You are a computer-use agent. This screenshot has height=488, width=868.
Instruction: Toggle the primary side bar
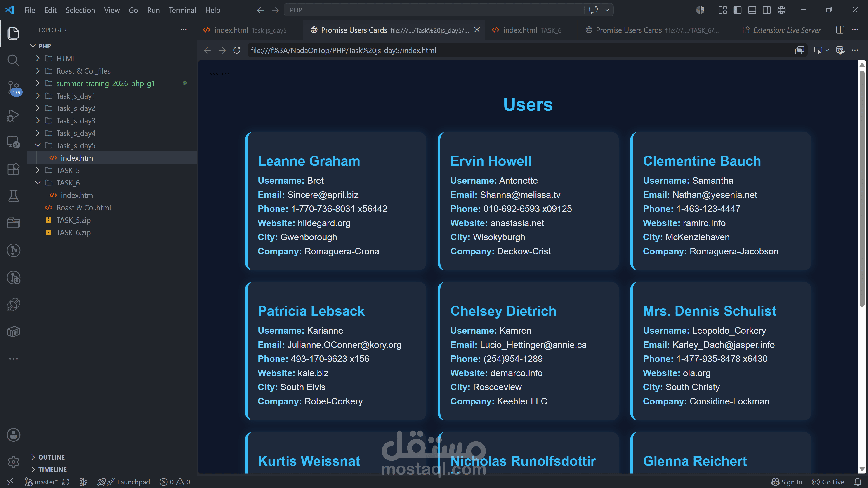point(737,10)
